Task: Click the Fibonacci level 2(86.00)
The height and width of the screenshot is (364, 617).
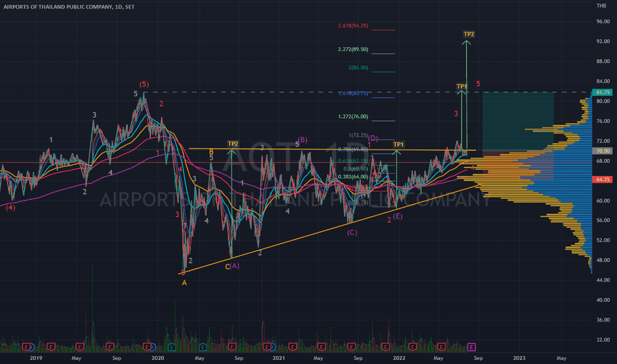Action: pyautogui.click(x=358, y=68)
